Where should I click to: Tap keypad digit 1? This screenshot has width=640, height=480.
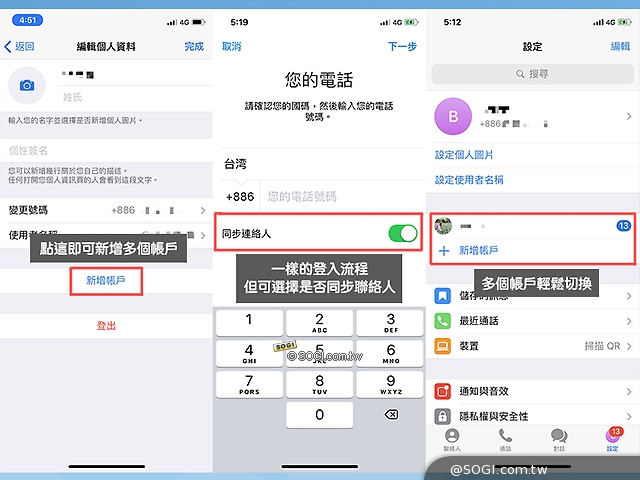click(x=249, y=322)
